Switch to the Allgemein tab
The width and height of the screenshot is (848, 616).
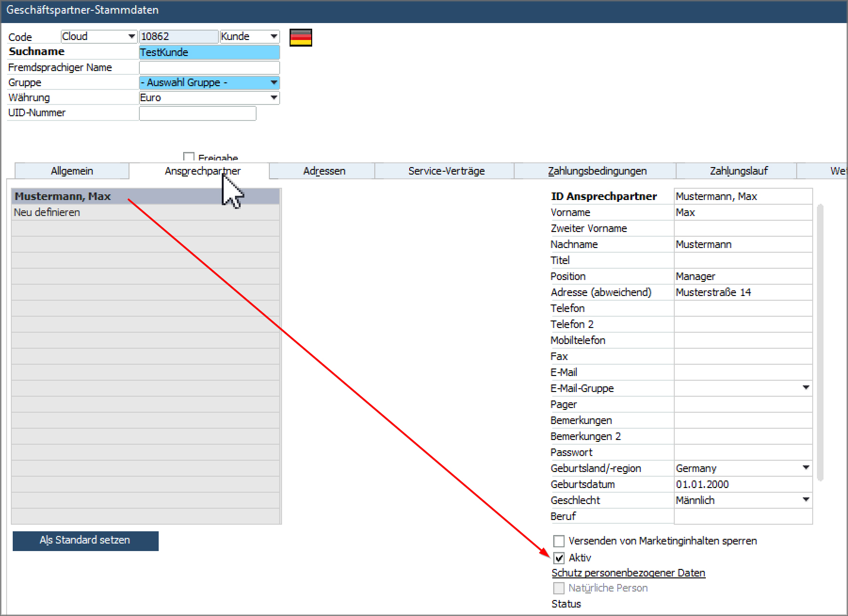[72, 171]
